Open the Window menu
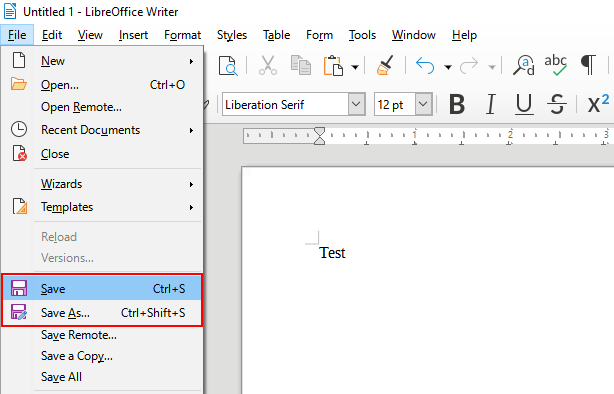 click(x=414, y=35)
